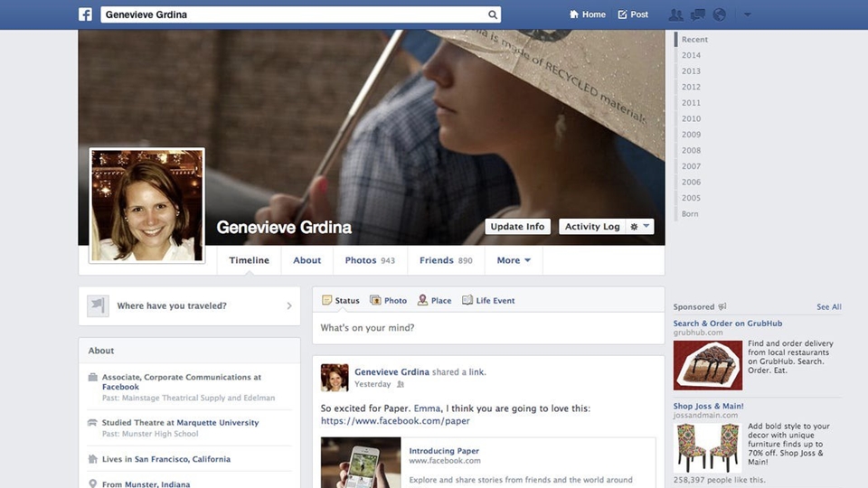Jump to 2010 on the timeline
Image resolution: width=868 pixels, height=488 pixels.
point(691,118)
